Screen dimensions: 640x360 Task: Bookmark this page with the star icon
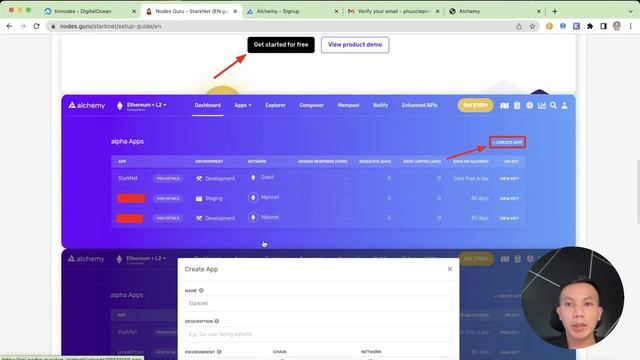click(x=532, y=26)
